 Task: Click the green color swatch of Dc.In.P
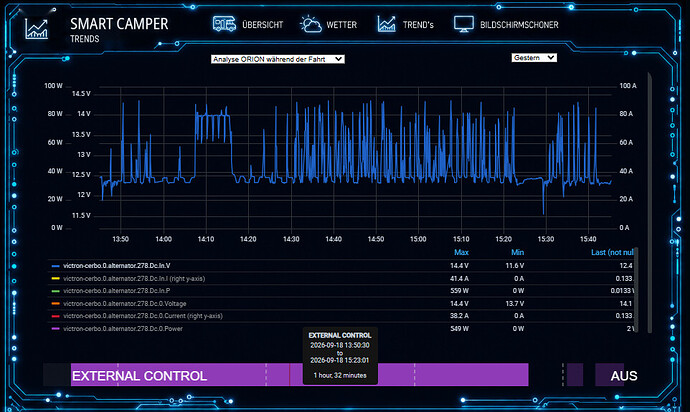tap(55, 291)
